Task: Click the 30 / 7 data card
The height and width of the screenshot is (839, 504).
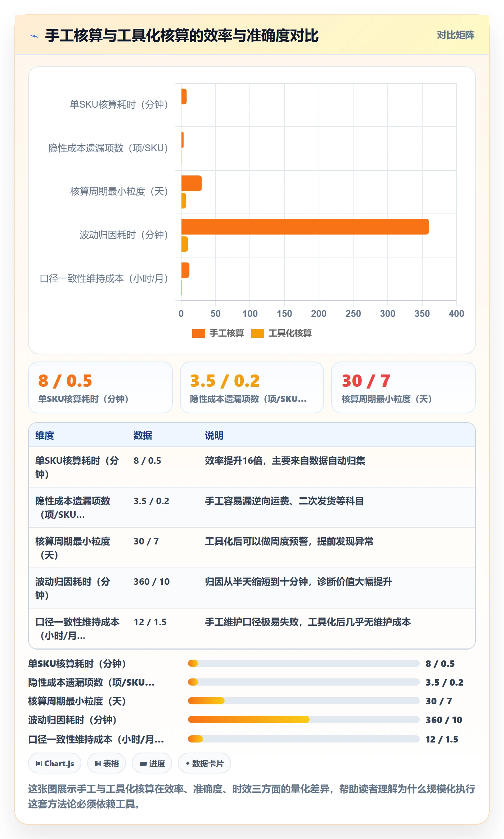Action: pyautogui.click(x=404, y=387)
